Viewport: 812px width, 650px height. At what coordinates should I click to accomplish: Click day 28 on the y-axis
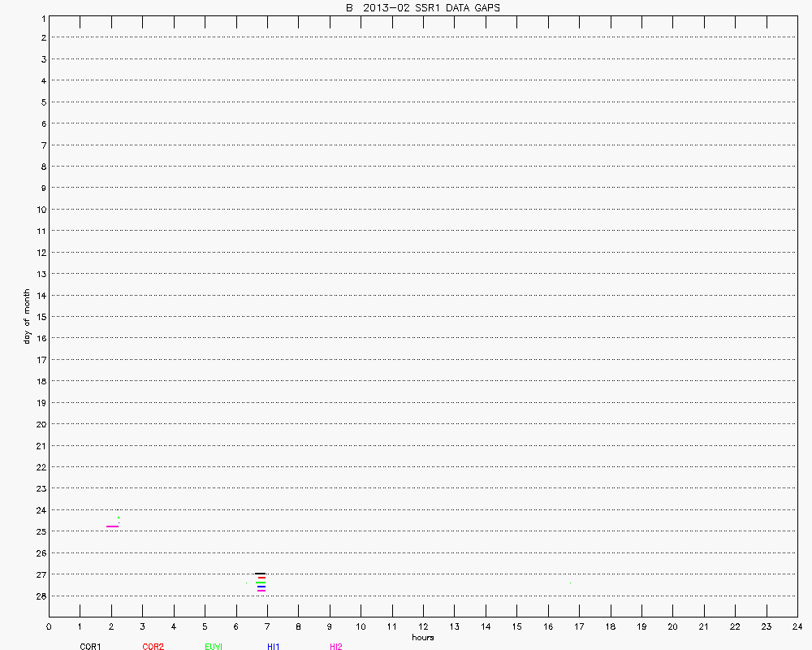click(39, 596)
